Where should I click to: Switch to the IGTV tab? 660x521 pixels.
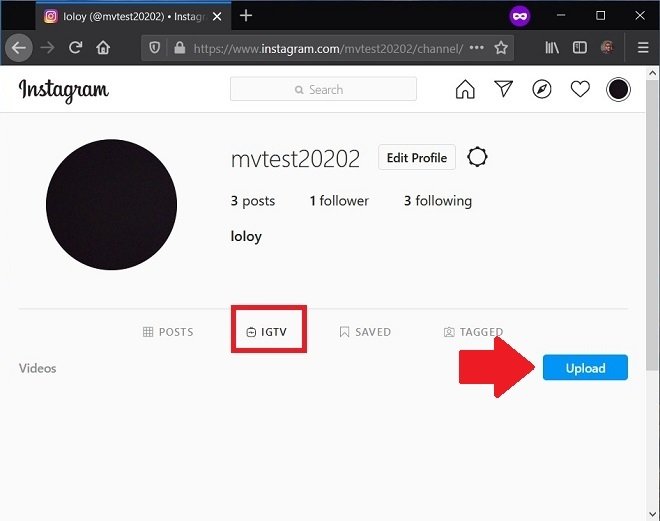pyautogui.click(x=266, y=332)
